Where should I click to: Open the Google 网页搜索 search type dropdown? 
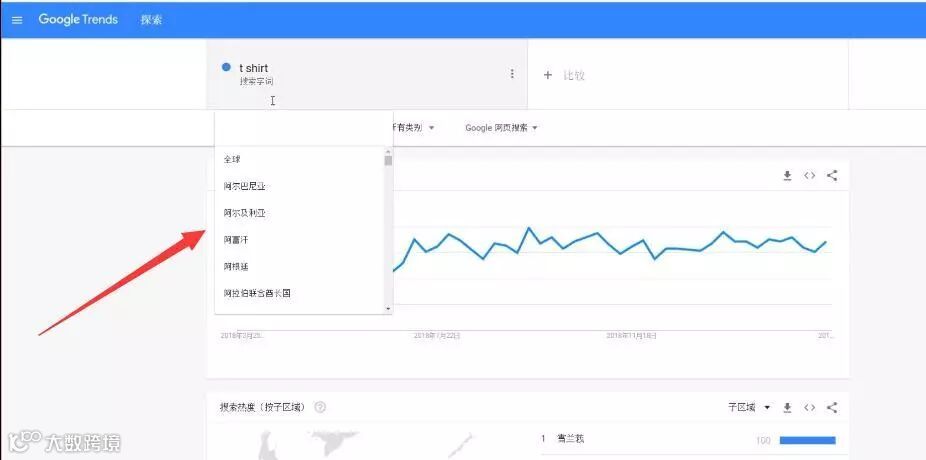pos(501,128)
